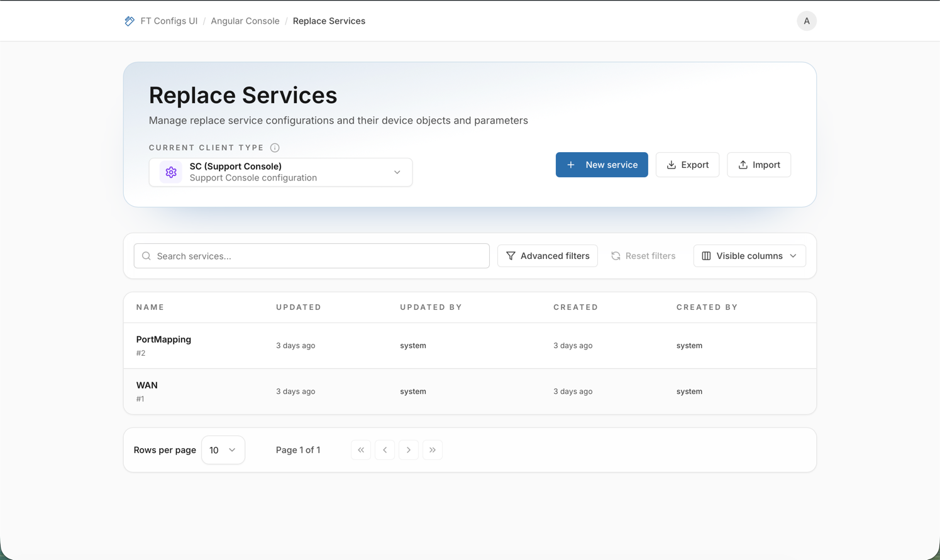The image size is (940, 560).
Task: Click Updated By 'system' in WAN row
Action: (x=413, y=392)
